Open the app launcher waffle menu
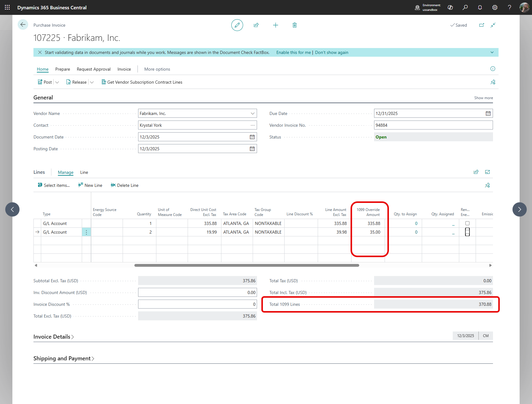The image size is (532, 404). pos(7,7)
